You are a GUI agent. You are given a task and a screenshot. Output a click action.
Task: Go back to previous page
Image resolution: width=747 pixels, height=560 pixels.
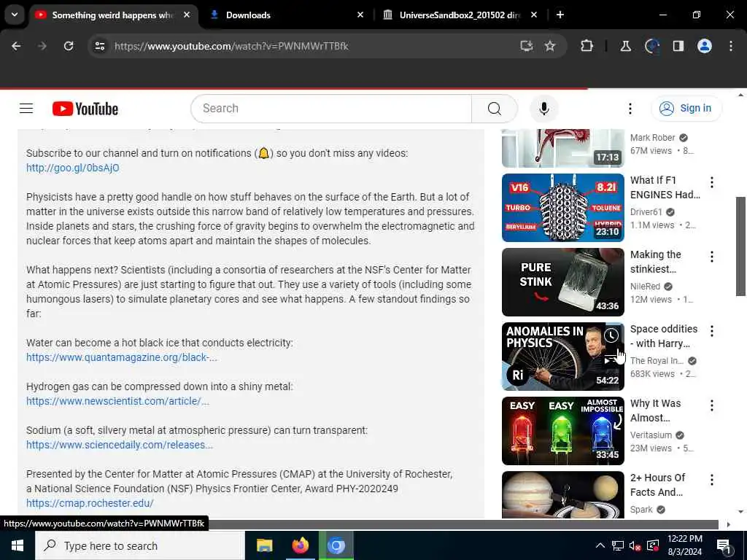click(x=16, y=46)
